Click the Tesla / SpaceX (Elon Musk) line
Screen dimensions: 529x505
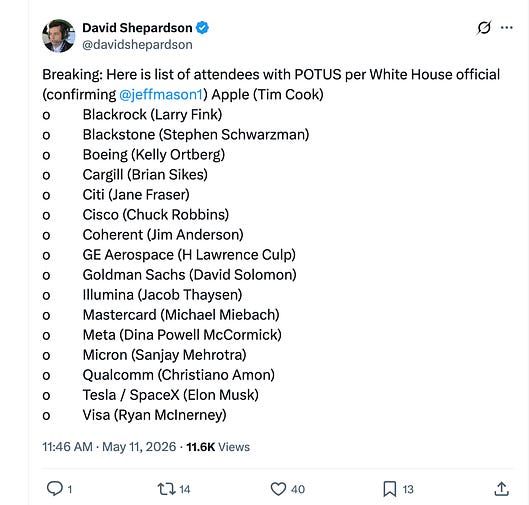170,395
